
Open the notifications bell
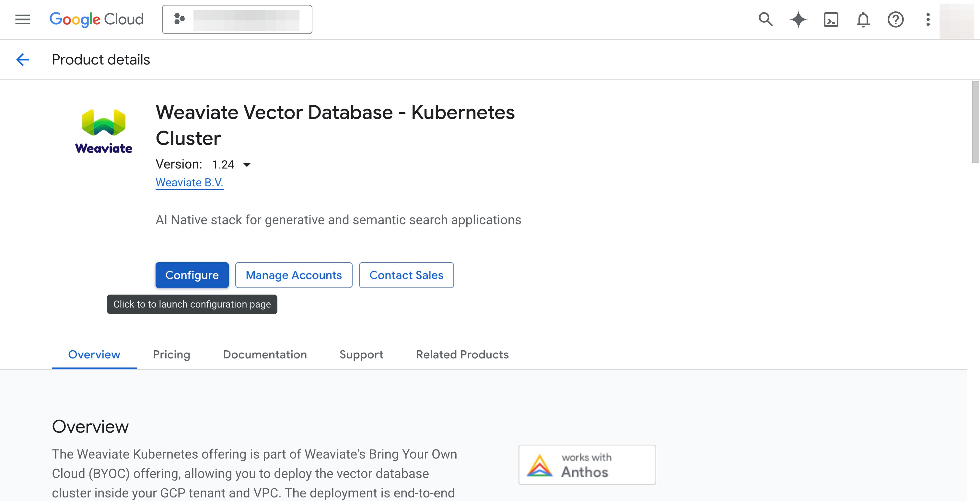point(863,19)
